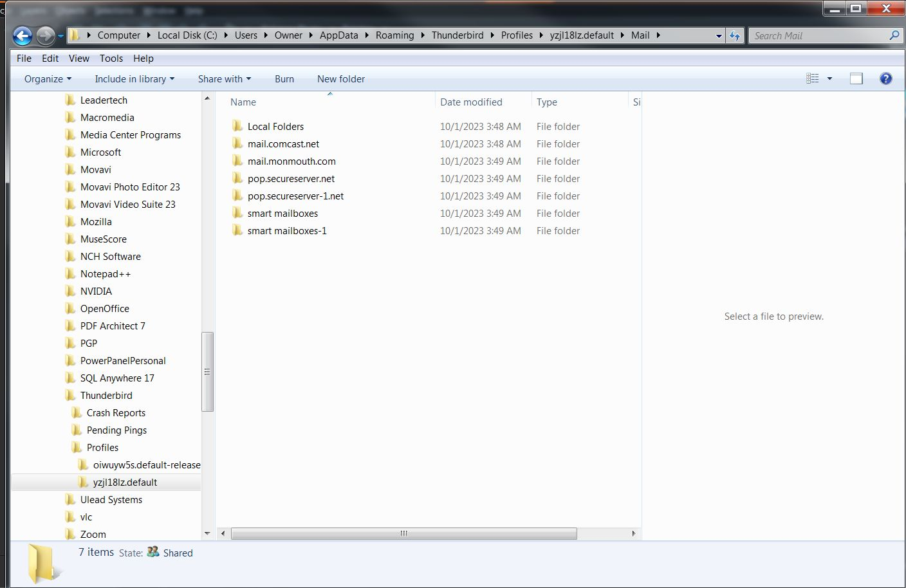Open the Organize dropdown
Screen dimensions: 906x588
(48, 79)
